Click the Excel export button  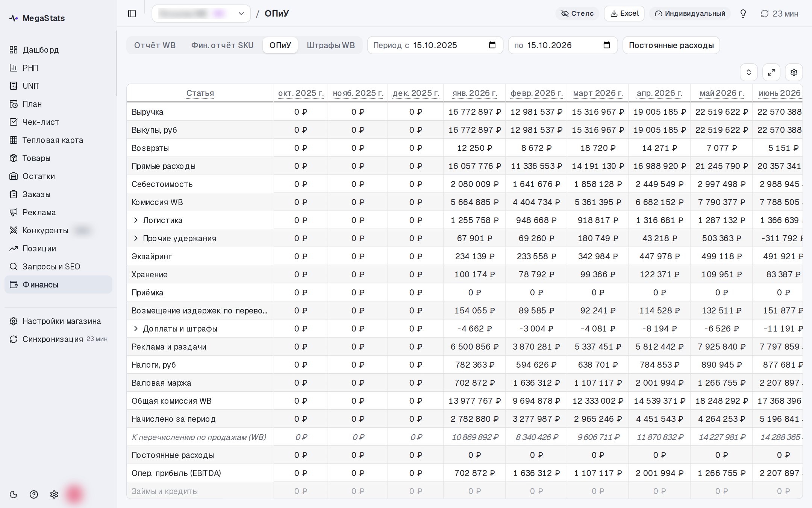624,14
